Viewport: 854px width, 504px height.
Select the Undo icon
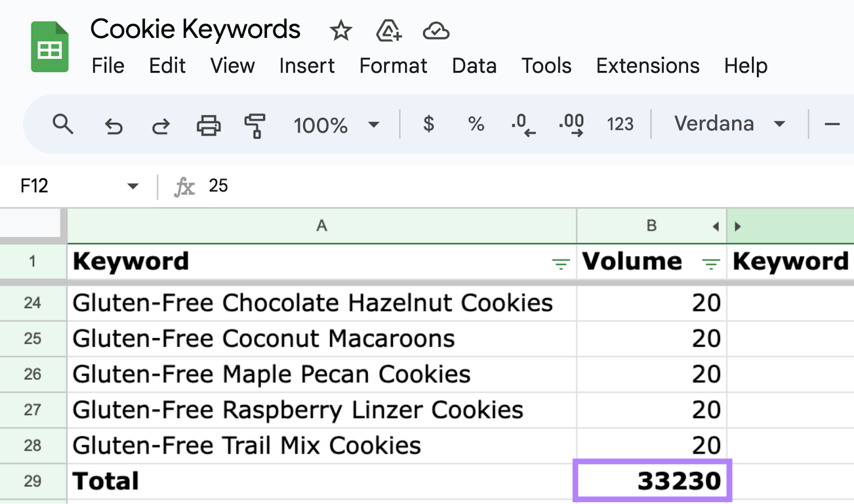(x=113, y=126)
